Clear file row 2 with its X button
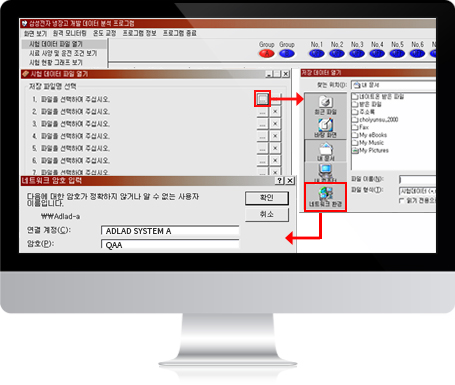The image size is (455, 385). pyautogui.click(x=275, y=112)
